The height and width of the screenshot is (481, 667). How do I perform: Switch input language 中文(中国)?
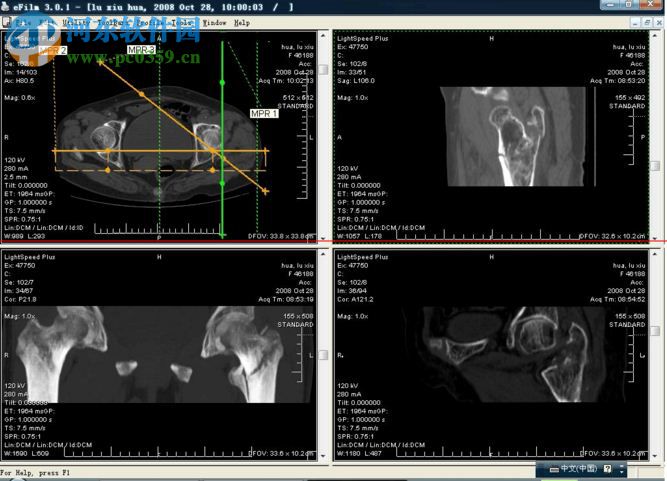coord(579,469)
